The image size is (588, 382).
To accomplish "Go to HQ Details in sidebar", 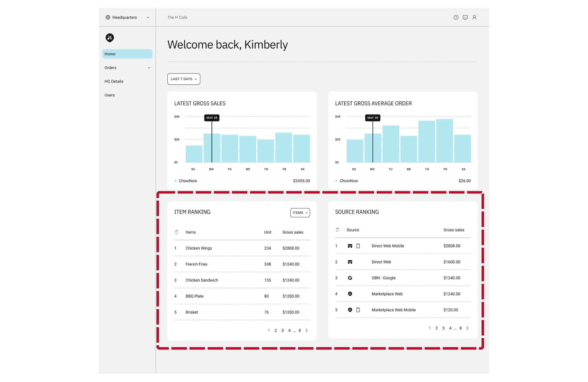I will [x=114, y=82].
